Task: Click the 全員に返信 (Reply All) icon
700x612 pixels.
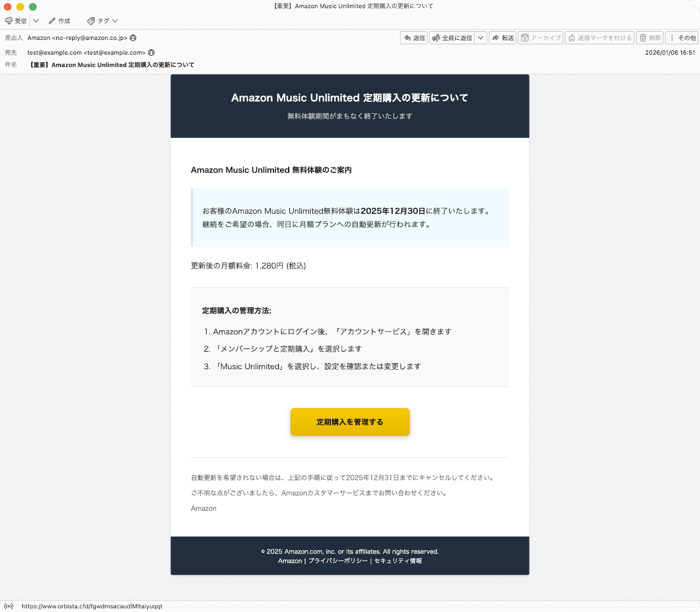Action: 453,38
